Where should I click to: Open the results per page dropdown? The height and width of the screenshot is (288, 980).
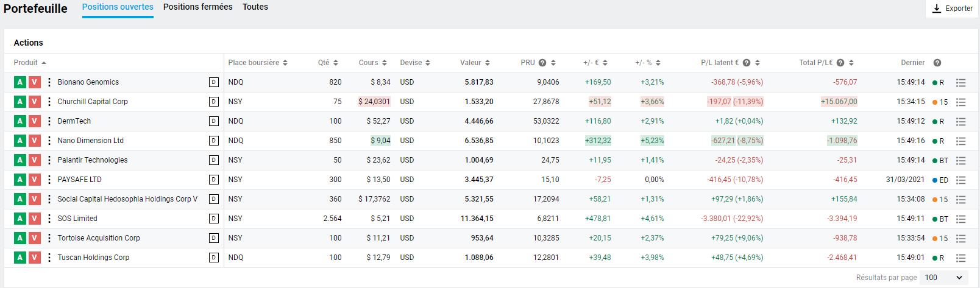click(x=943, y=278)
